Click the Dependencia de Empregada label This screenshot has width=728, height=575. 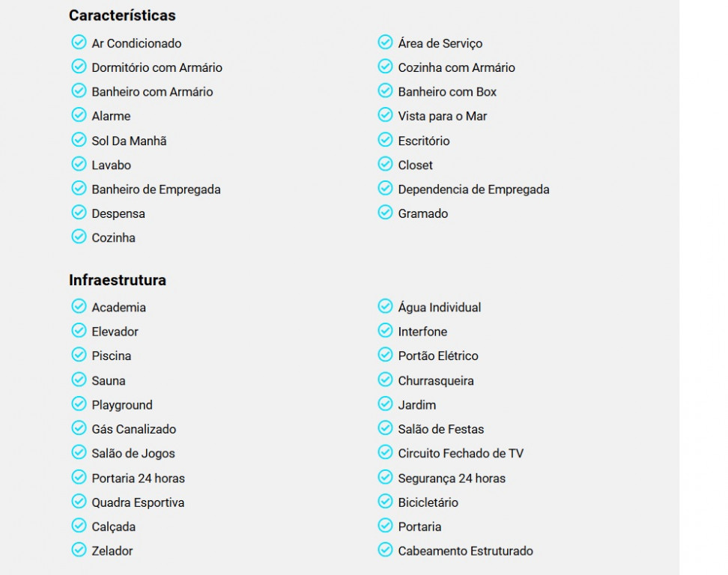[x=473, y=190]
